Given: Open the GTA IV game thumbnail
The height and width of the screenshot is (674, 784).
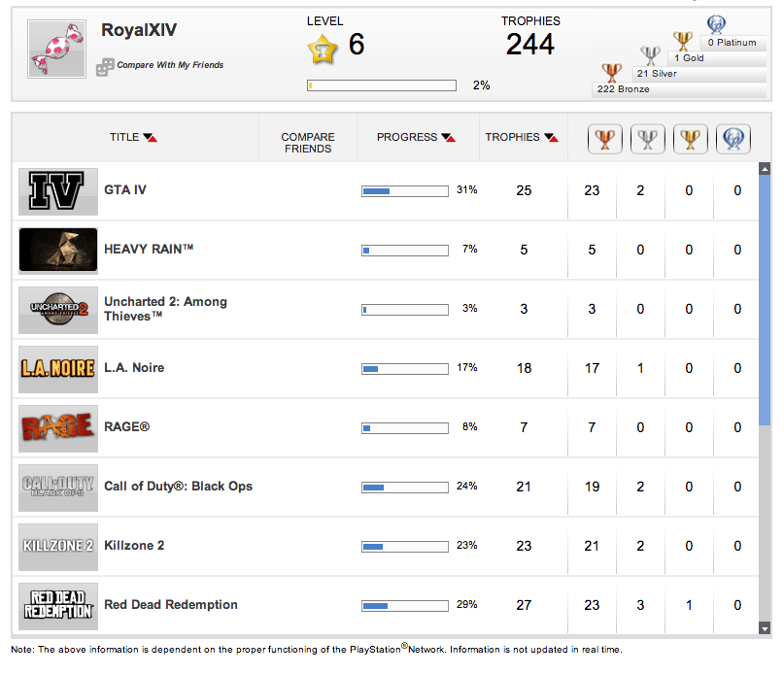Looking at the screenshot, I should [x=58, y=191].
